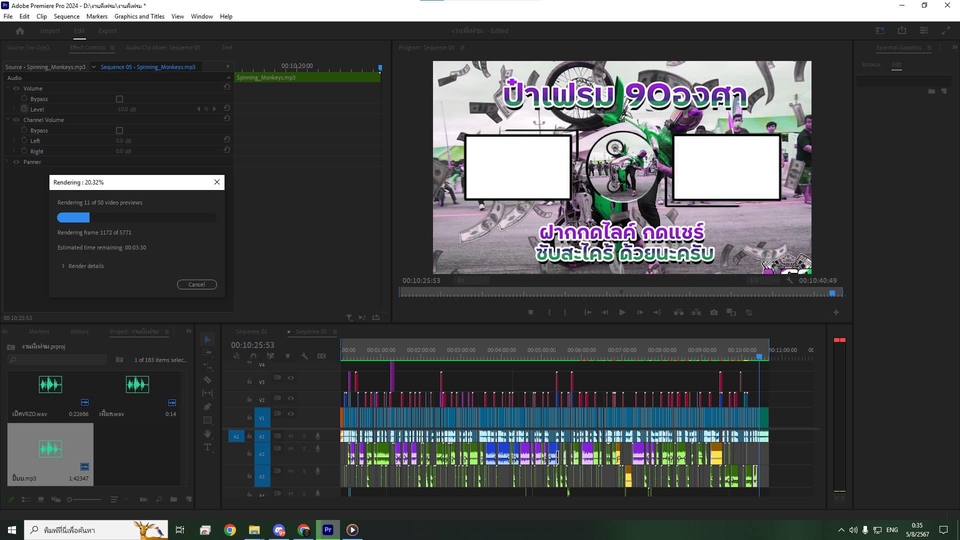The image size is (960, 540).
Task: Click Quick Export share icon at top right
Action: 902,31
